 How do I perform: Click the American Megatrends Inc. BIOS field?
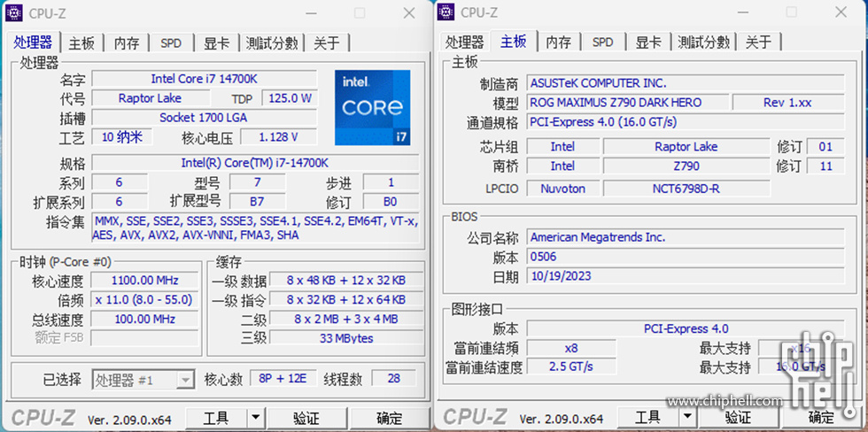coord(686,237)
